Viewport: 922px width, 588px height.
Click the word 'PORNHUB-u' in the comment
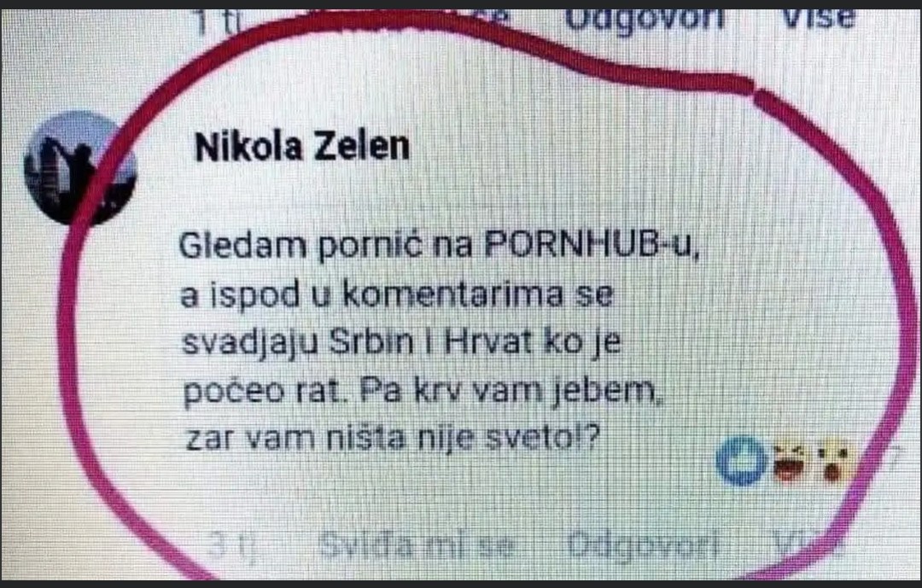pos(592,245)
